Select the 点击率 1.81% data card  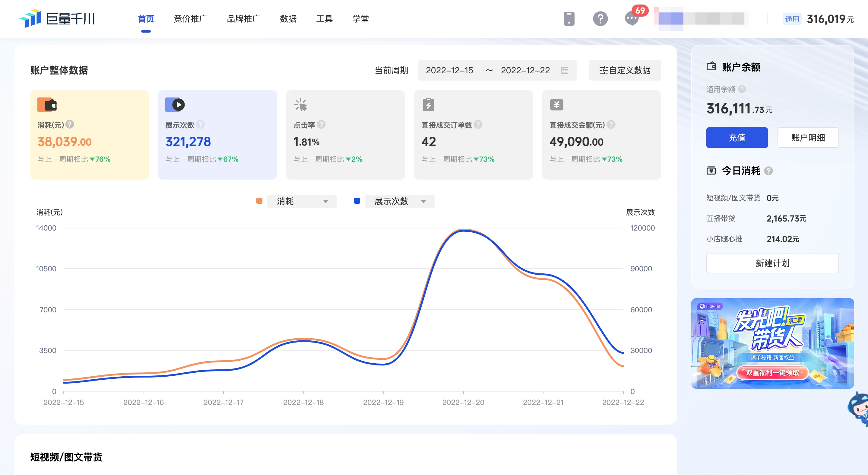click(x=345, y=135)
